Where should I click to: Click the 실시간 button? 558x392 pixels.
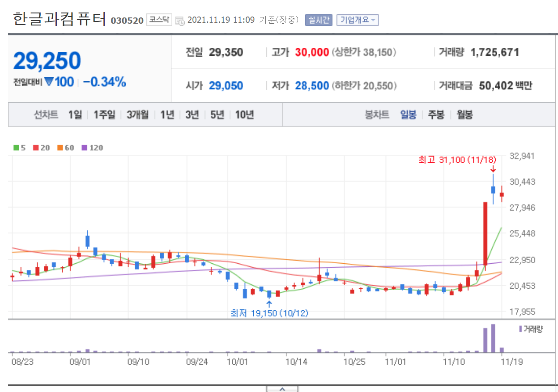point(319,20)
